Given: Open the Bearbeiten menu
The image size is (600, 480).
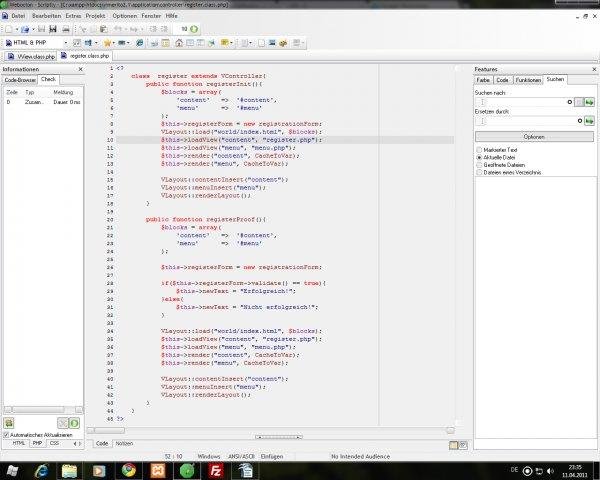Looking at the screenshot, I should point(47,17).
